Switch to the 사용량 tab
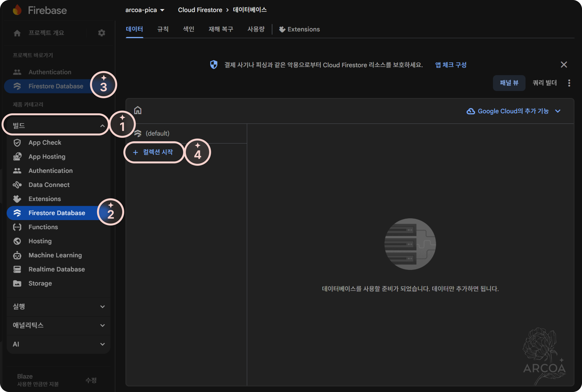This screenshot has height=392, width=582. pos(256,29)
